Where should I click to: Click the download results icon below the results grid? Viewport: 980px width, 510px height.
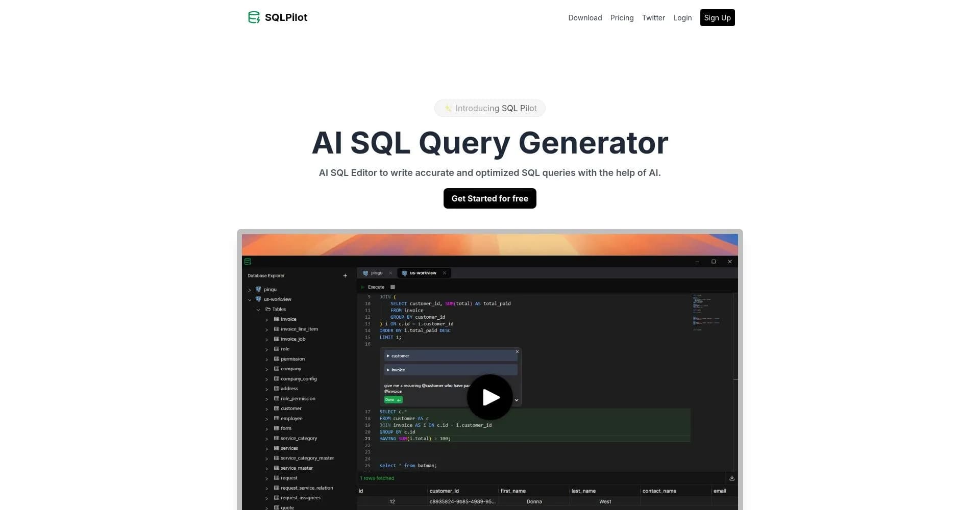click(731, 478)
